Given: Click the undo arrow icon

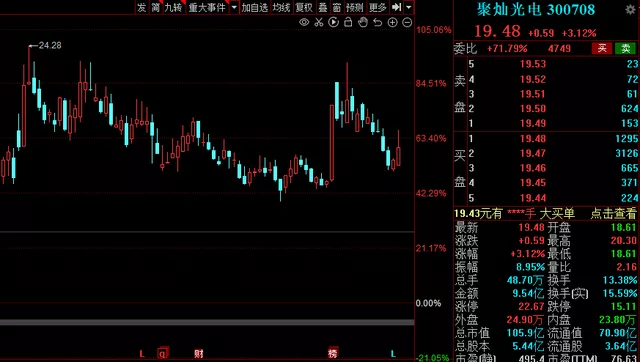Looking at the screenshot, I should (378, 22).
